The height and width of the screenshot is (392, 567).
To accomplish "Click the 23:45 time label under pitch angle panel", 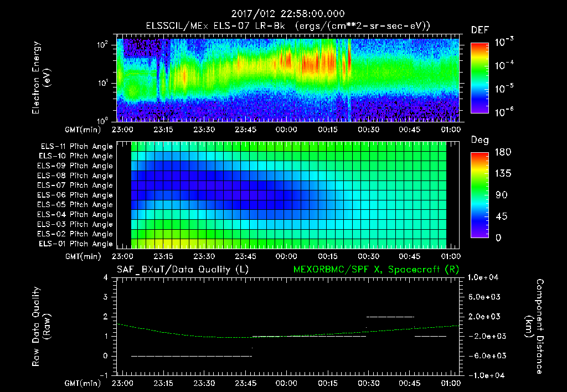I will (245, 256).
